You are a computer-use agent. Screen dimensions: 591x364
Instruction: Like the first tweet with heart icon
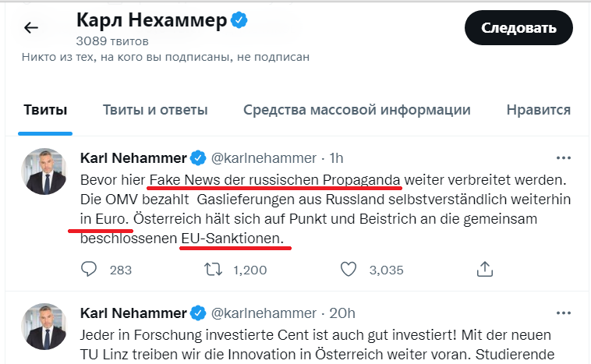point(349,270)
